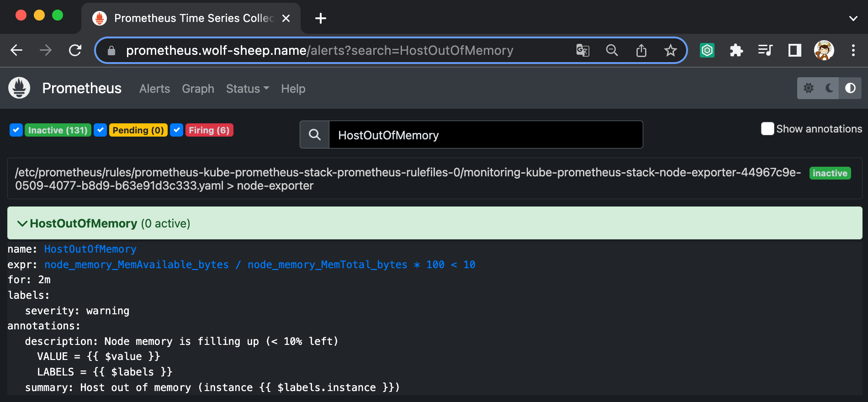The height and width of the screenshot is (402, 868).
Task: Go forward using browser forward arrow
Action: 46,50
